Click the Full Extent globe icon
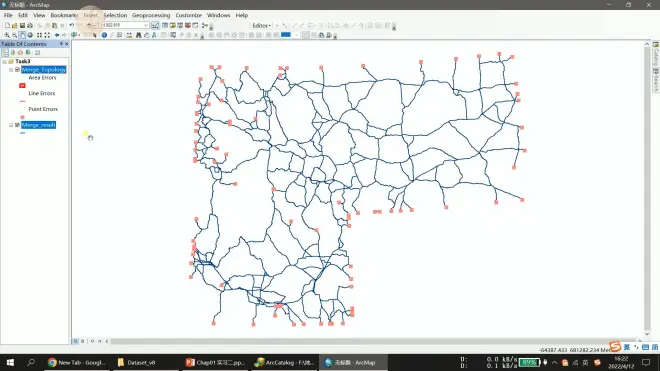The height and width of the screenshot is (371, 660). pos(30,35)
